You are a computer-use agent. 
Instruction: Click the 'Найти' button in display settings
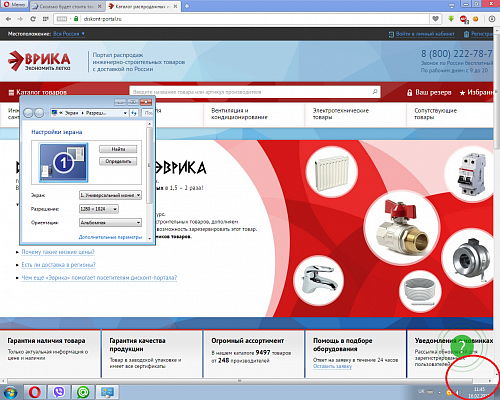(x=118, y=149)
